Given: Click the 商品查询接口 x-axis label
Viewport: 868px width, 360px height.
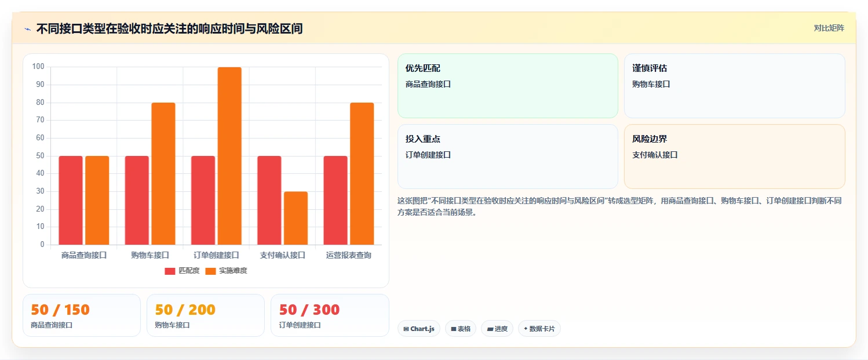Looking at the screenshot, I should (x=84, y=255).
